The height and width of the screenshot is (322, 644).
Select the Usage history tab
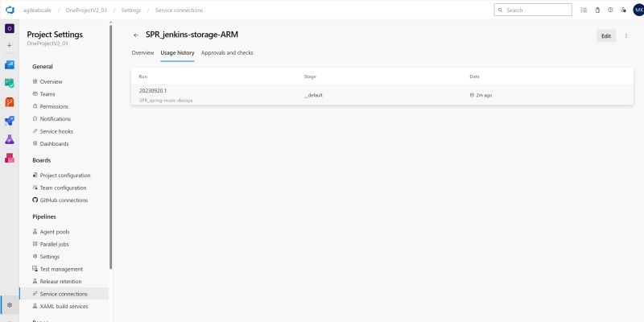(177, 53)
